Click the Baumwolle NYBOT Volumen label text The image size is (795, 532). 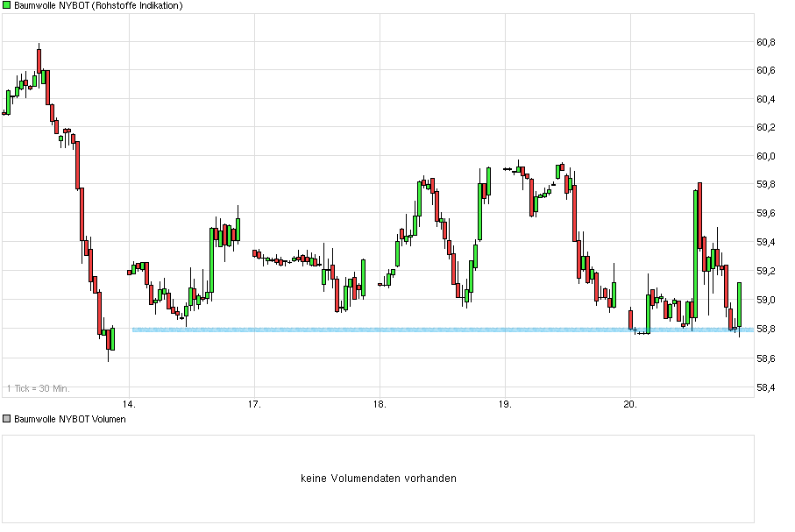point(68,419)
